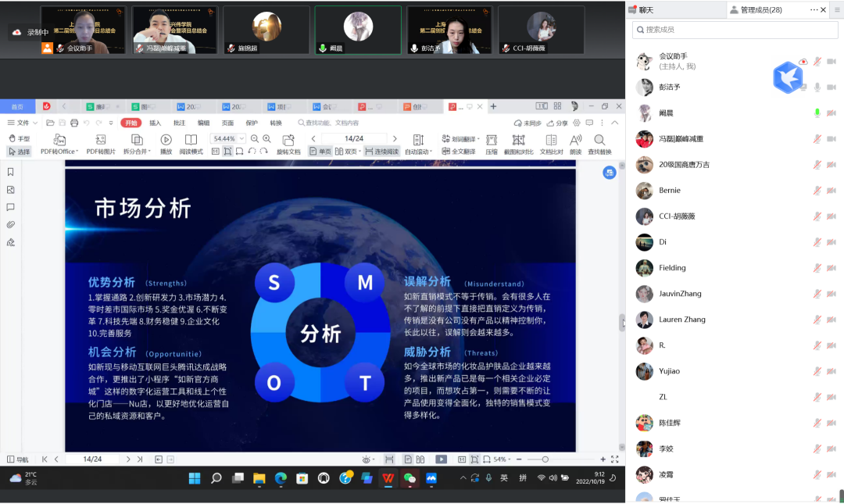Select the 手型 hand tool
This screenshot has width=844, height=504.
coord(19,138)
